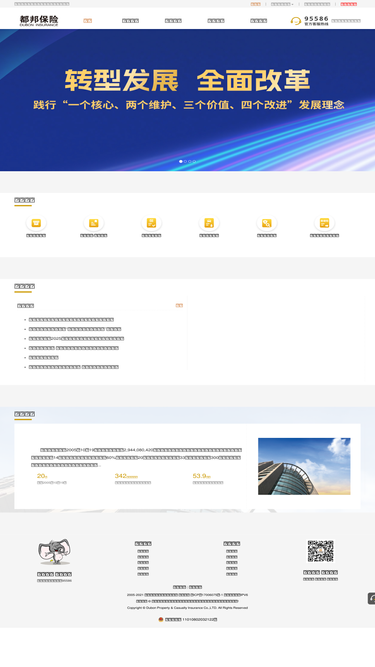375x667 pixels.
Task: Click the orange 'more' link in news panel
Action: pos(179,305)
